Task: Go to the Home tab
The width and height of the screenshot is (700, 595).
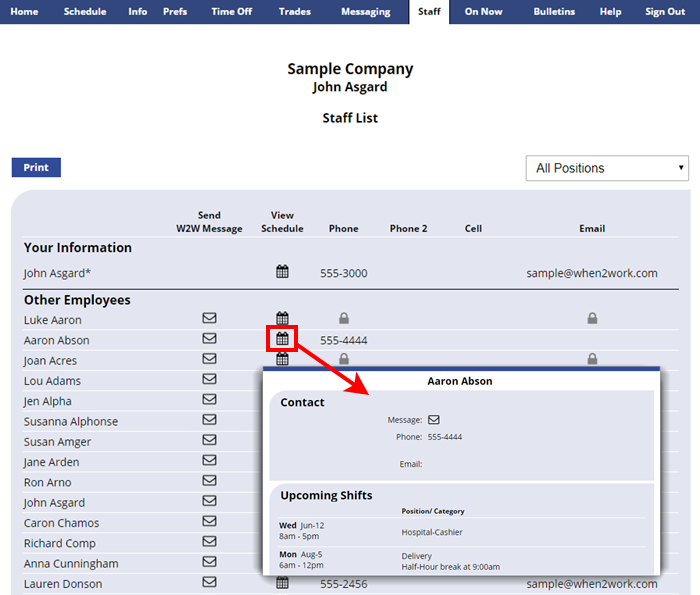Action: (24, 12)
